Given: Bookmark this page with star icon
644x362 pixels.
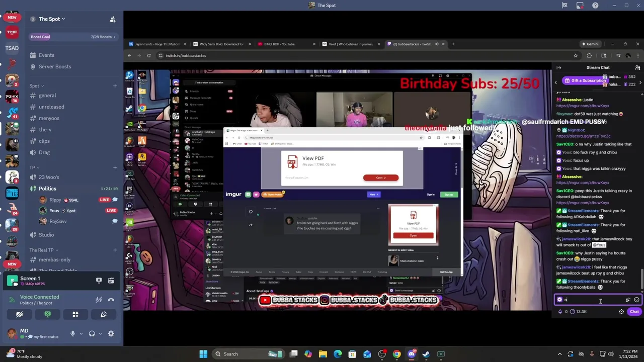Looking at the screenshot, I should tap(576, 55).
